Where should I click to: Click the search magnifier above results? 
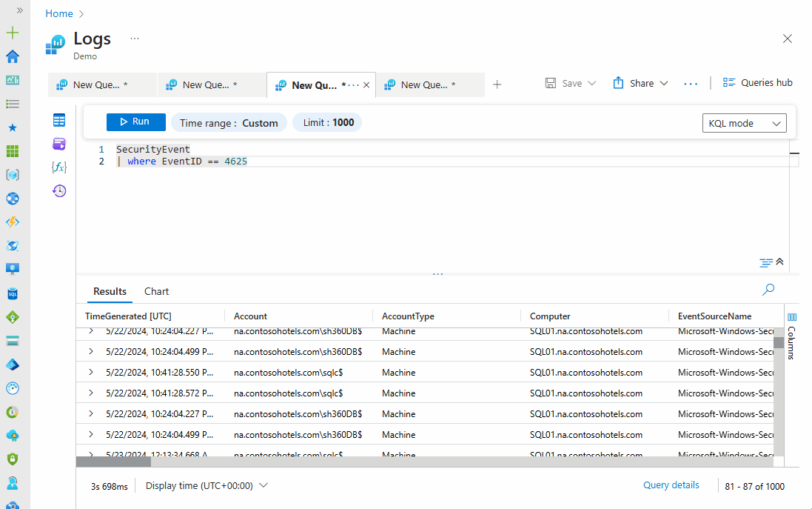(768, 289)
